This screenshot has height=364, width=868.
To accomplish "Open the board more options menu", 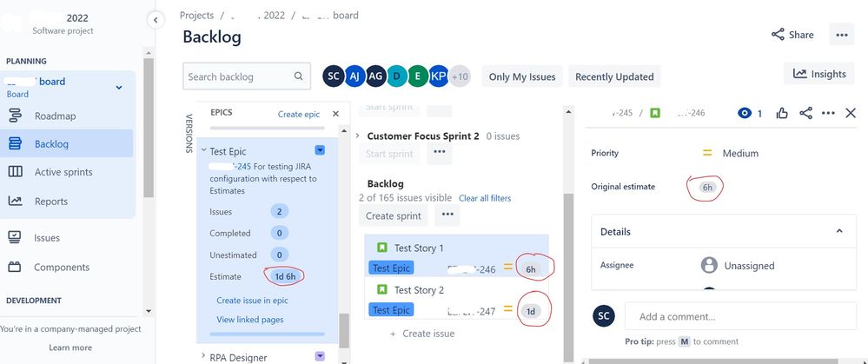I will (841, 35).
